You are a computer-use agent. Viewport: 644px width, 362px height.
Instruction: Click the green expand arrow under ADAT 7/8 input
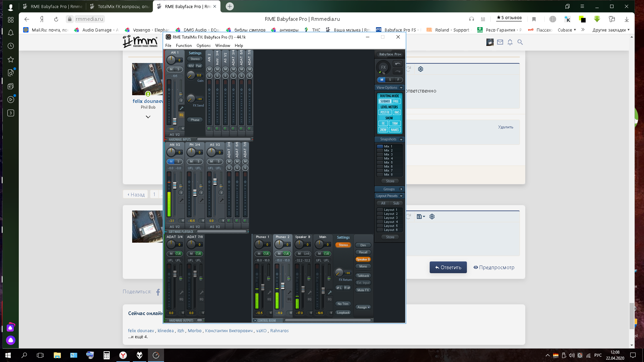249,128
